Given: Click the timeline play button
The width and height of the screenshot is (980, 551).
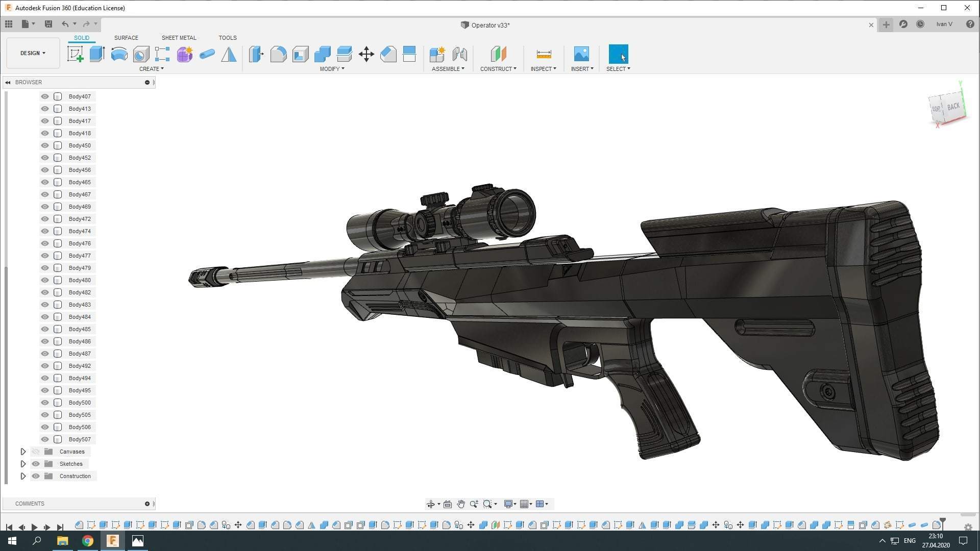Looking at the screenshot, I should tap(34, 527).
